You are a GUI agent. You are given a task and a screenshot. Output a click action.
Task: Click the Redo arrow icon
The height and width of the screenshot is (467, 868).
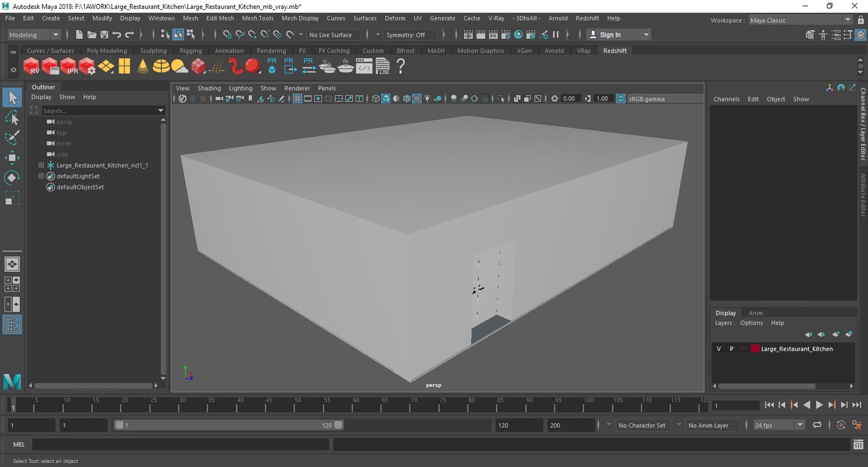(130, 35)
